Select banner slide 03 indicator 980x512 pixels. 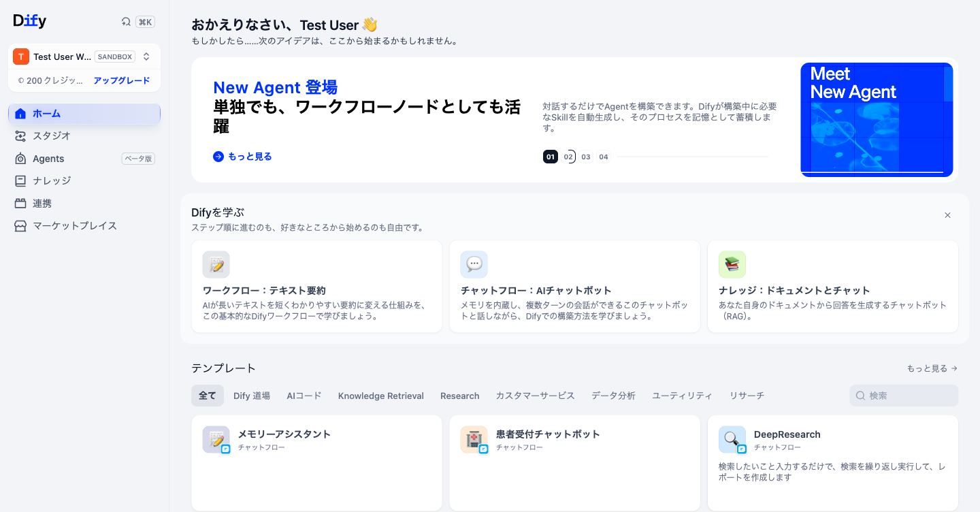point(586,157)
